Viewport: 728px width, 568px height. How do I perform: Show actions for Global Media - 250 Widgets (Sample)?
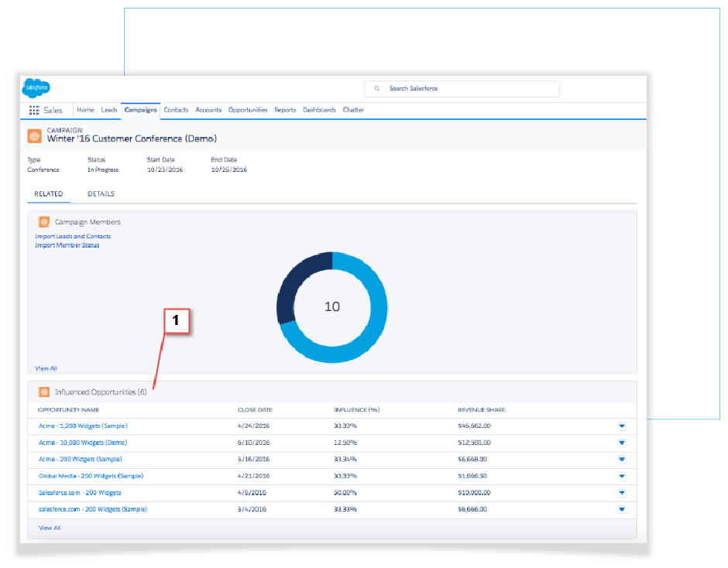[622, 477]
